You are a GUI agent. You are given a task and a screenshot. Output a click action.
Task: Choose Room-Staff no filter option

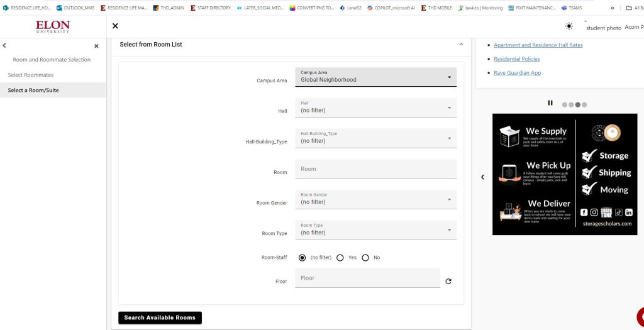(303, 258)
